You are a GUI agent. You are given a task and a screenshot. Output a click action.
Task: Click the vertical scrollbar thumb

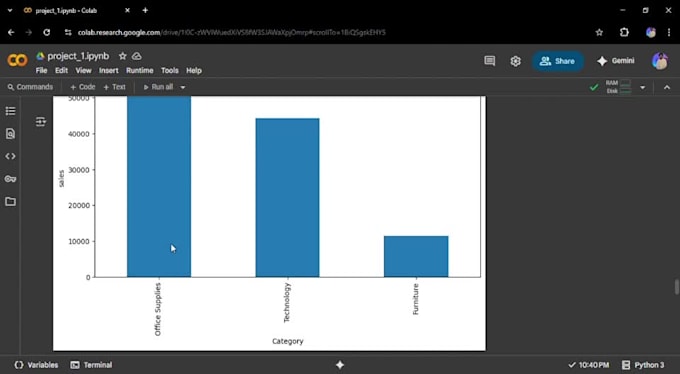click(677, 287)
